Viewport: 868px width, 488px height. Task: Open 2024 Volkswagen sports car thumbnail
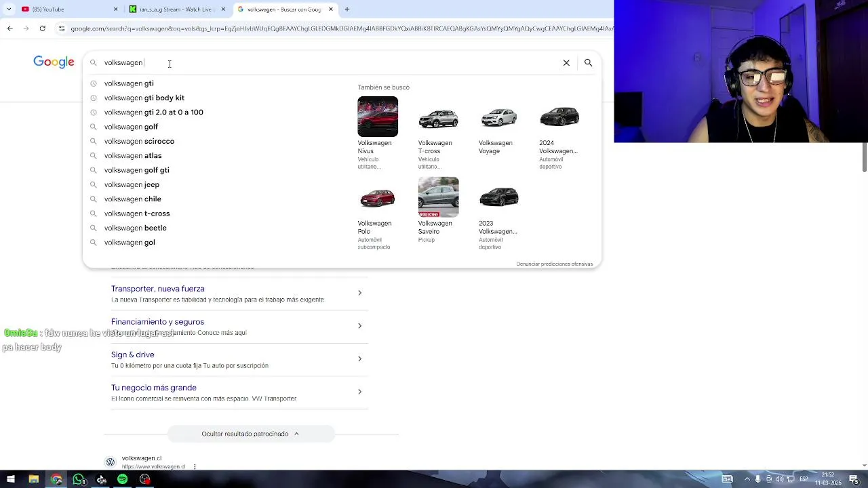tap(559, 117)
